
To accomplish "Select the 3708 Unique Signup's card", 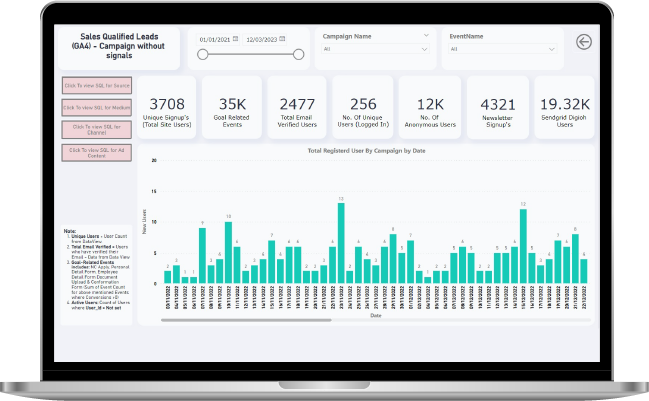I will point(167,108).
